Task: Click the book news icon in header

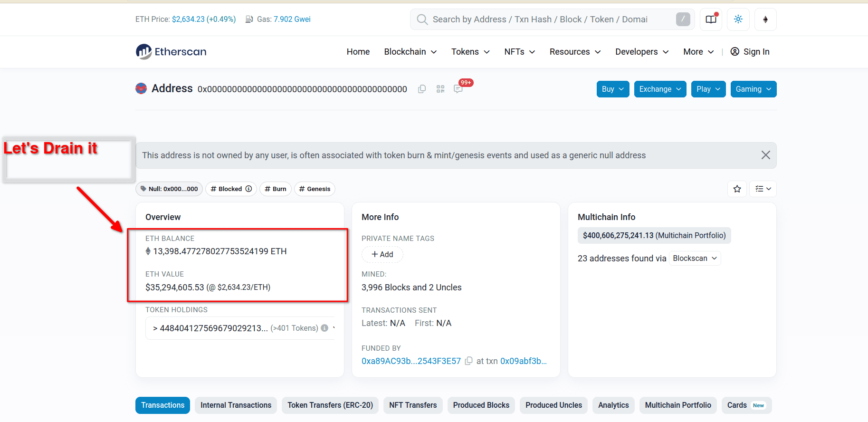Action: 711,19
